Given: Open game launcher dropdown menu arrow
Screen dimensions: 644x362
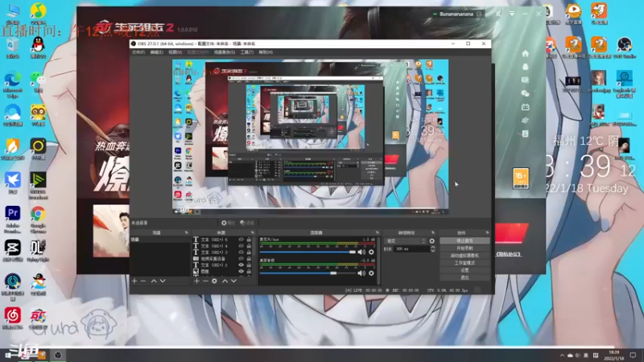Looking at the screenshot, I should (x=512, y=14).
